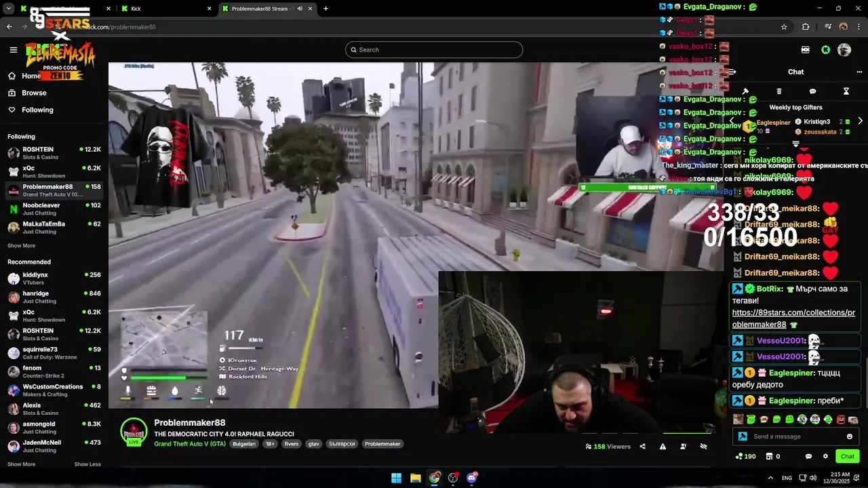
Task: Open chat settings gear icon
Action: pyautogui.click(x=825, y=456)
